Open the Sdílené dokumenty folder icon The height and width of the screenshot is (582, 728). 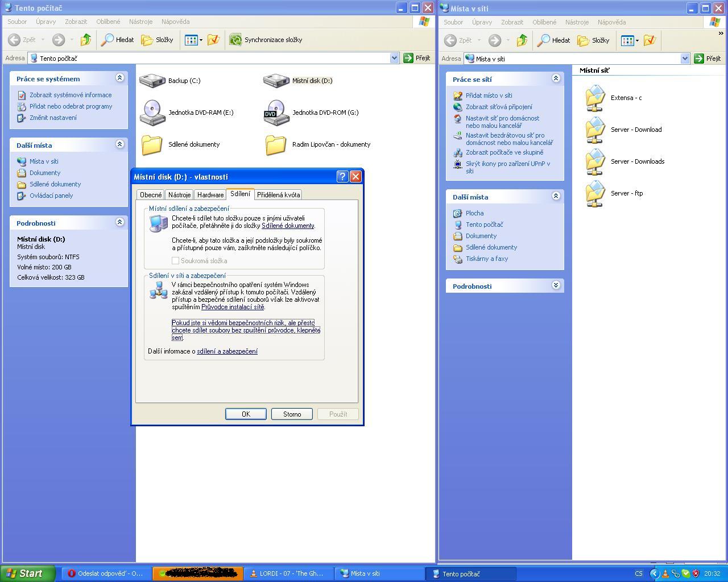[x=152, y=144]
